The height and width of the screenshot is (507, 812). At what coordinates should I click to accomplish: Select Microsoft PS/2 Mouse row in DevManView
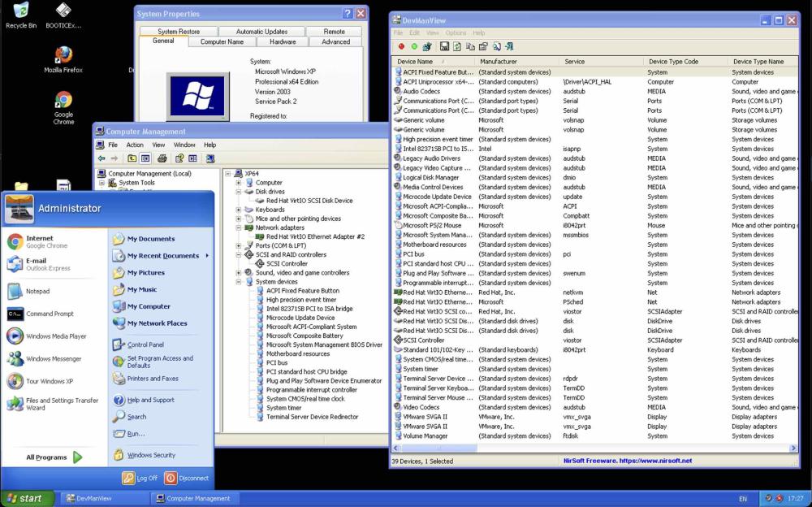[594, 226]
